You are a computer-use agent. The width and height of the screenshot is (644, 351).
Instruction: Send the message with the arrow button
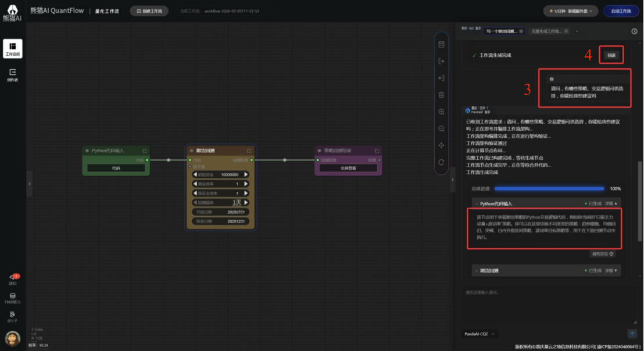click(632, 334)
